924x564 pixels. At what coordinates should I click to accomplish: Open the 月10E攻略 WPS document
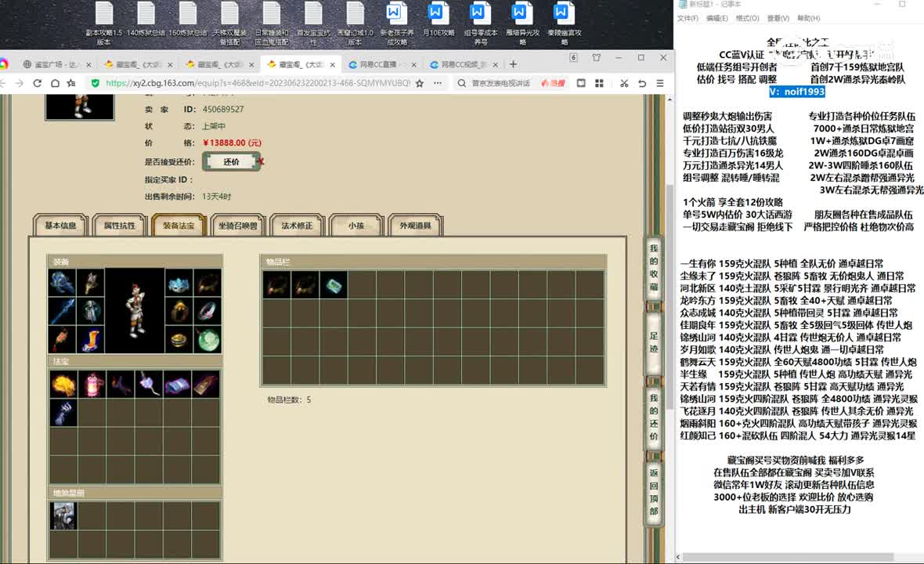(439, 20)
